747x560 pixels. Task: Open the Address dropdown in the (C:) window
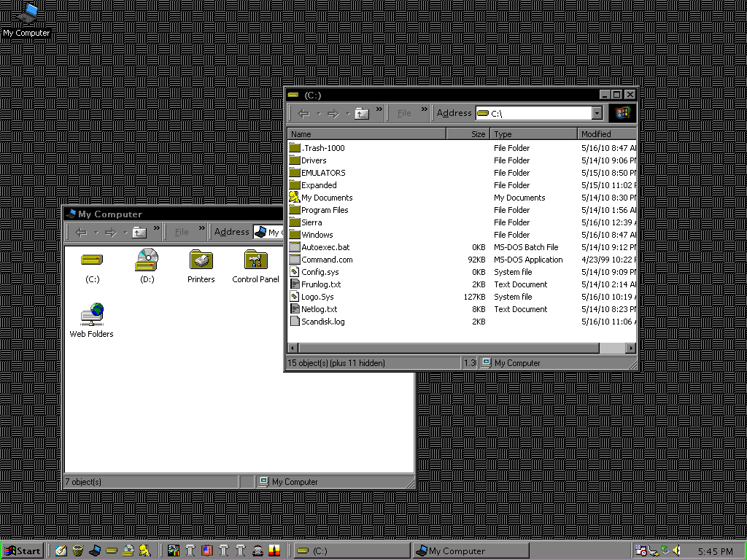coord(597,113)
